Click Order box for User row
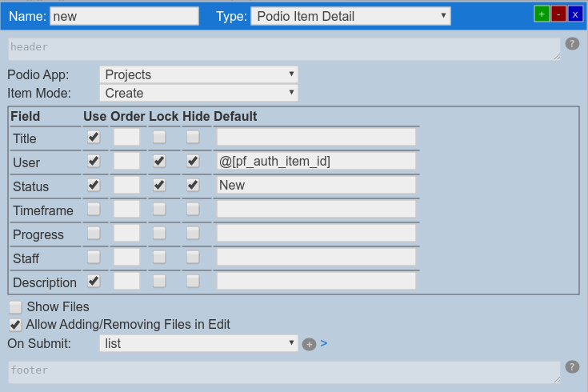 [x=126, y=161]
